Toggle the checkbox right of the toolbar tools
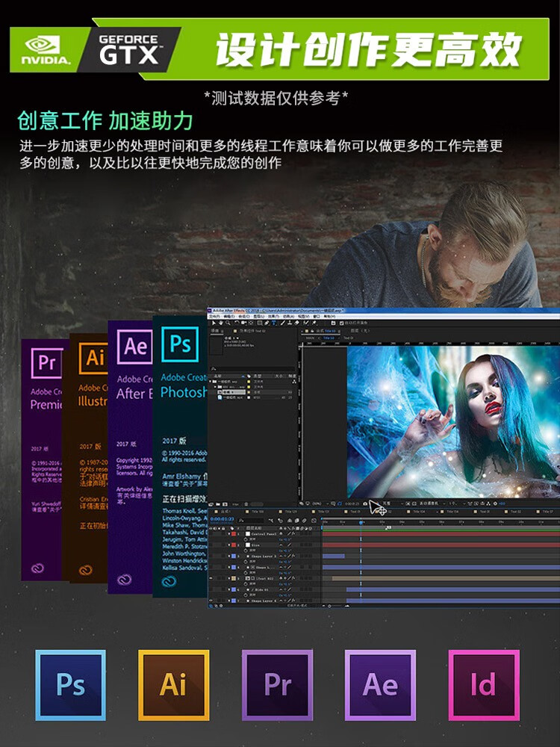The width and height of the screenshot is (560, 747). click(x=342, y=323)
